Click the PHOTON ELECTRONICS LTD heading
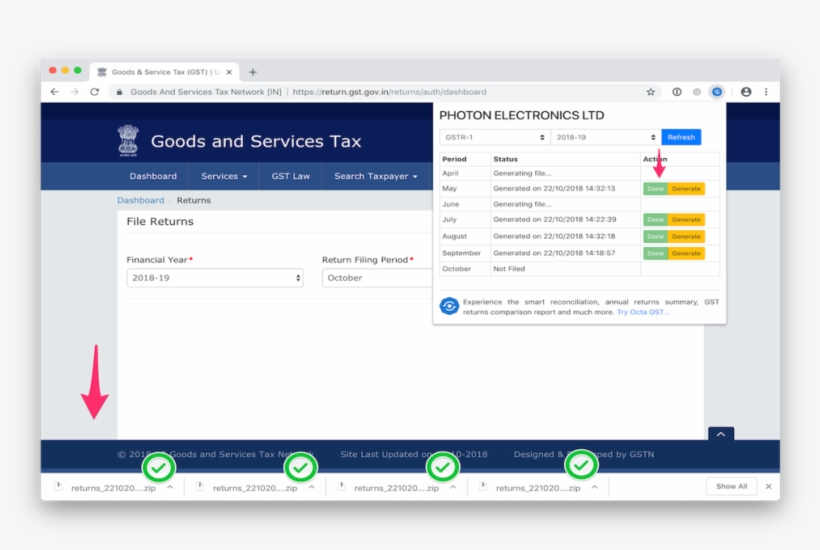This screenshot has height=550, width=820. (x=521, y=115)
